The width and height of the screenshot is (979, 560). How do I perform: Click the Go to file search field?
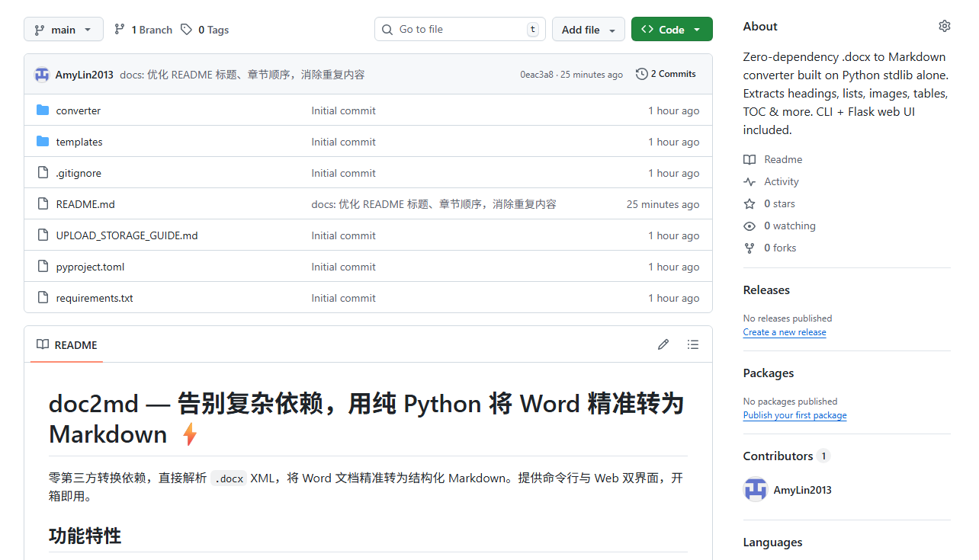(x=457, y=28)
